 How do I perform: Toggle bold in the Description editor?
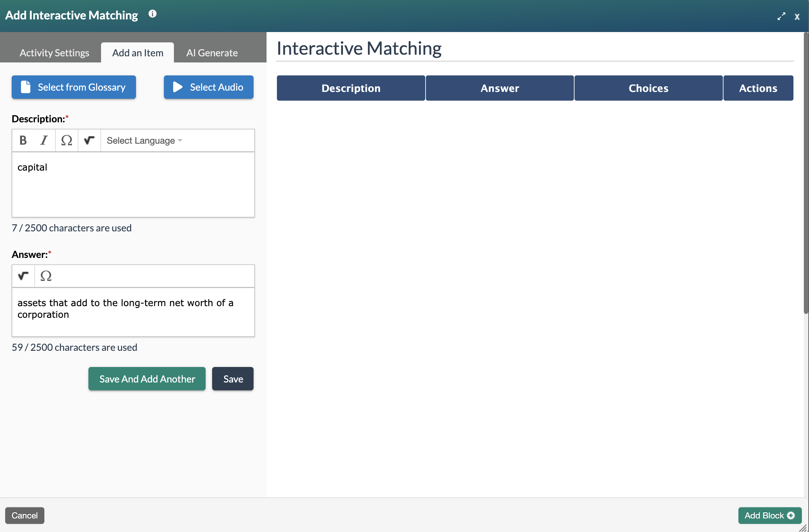23,140
